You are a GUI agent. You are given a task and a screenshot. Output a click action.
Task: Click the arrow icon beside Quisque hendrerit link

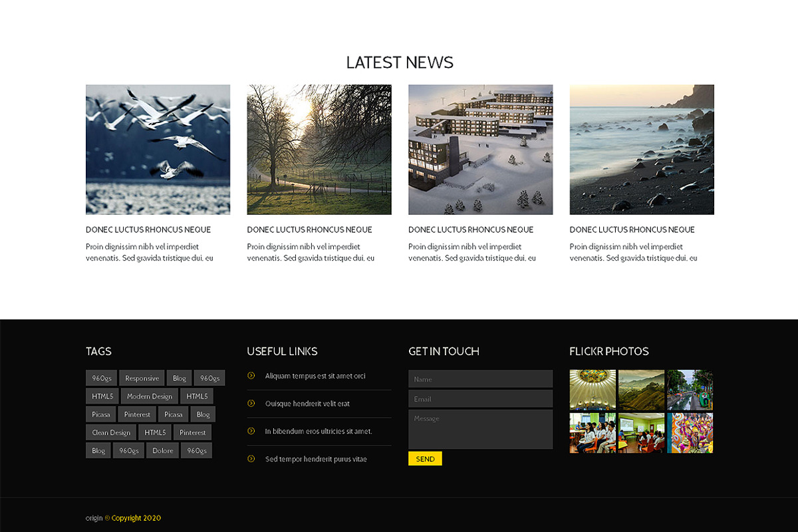click(x=251, y=403)
